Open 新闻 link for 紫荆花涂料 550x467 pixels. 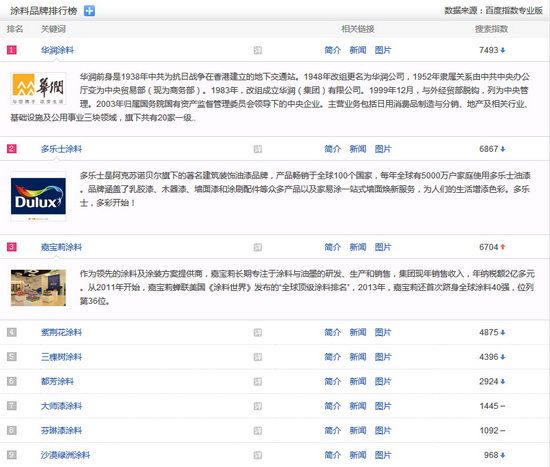[x=358, y=332]
